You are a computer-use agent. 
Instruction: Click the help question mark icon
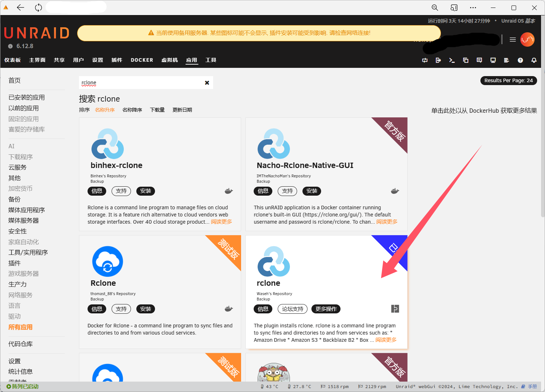click(520, 60)
